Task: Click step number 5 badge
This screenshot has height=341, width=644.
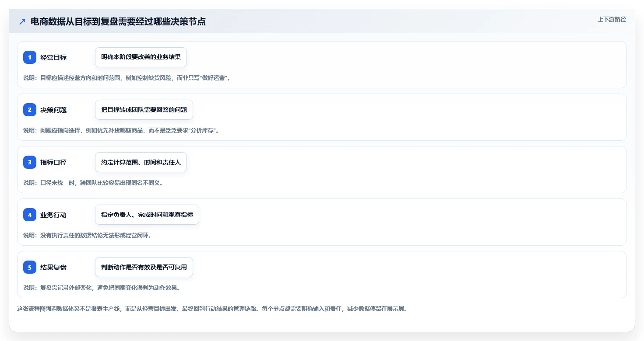Action: coord(30,267)
